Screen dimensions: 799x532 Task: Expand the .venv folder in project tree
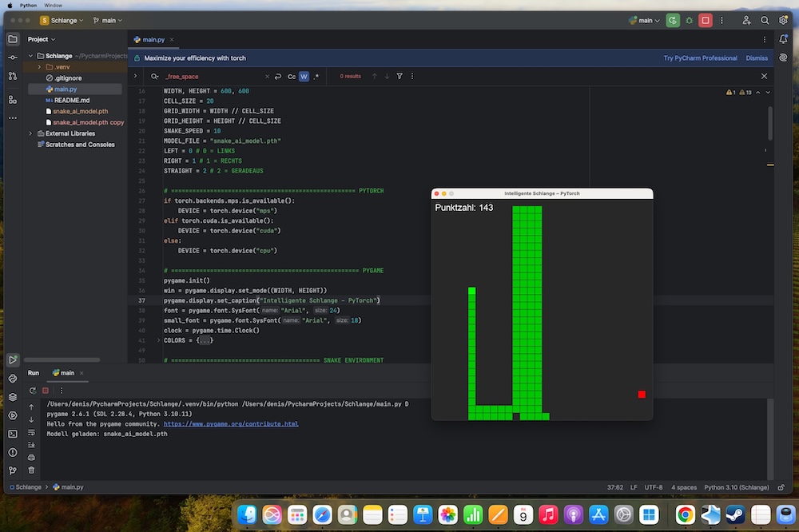pyautogui.click(x=39, y=67)
